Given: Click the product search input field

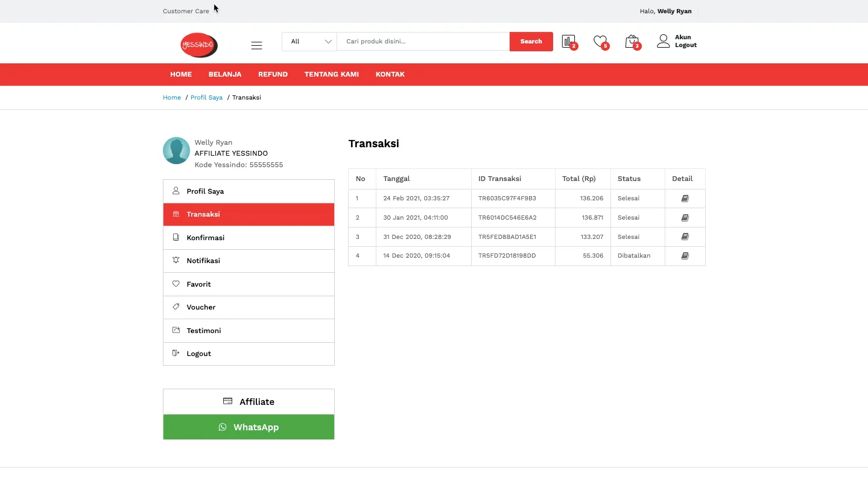Looking at the screenshot, I should coord(423,42).
